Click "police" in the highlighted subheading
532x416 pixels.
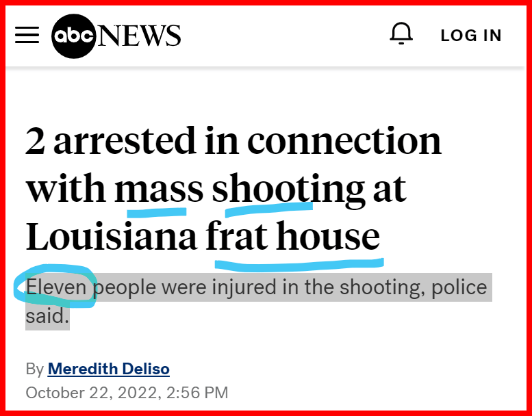(459, 287)
